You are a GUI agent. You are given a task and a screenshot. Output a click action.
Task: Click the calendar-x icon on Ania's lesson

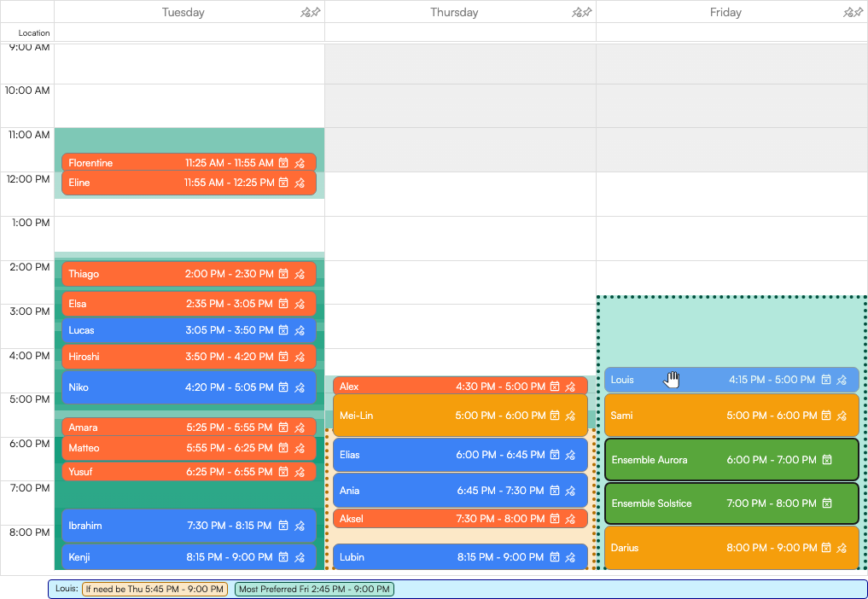tap(555, 491)
